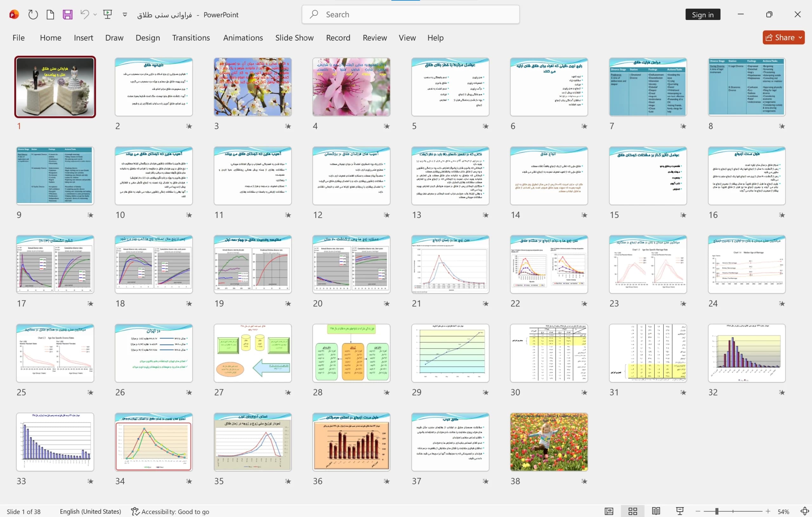Click the Undo arrow icon
This screenshot has width=812, height=517.
pyautogui.click(x=85, y=15)
